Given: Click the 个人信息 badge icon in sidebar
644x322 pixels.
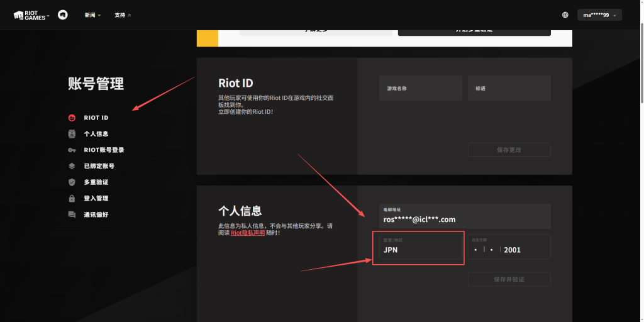Looking at the screenshot, I should click(72, 134).
